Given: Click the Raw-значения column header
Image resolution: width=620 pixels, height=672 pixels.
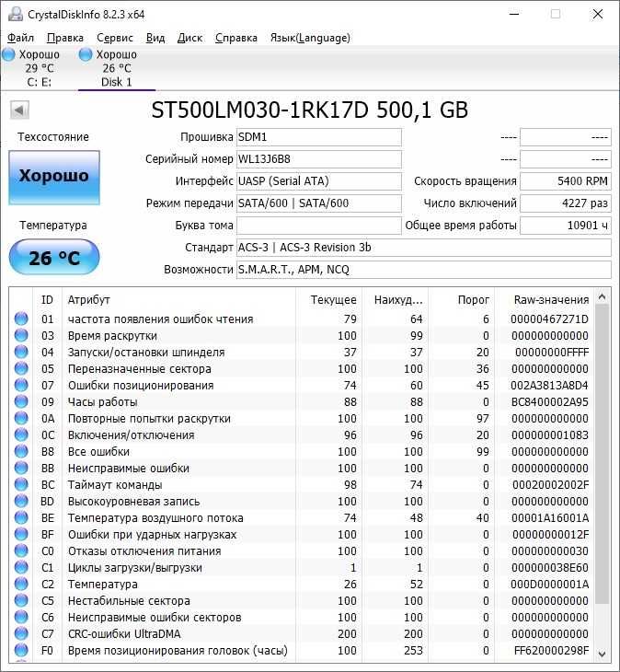Looking at the screenshot, I should (x=544, y=299).
